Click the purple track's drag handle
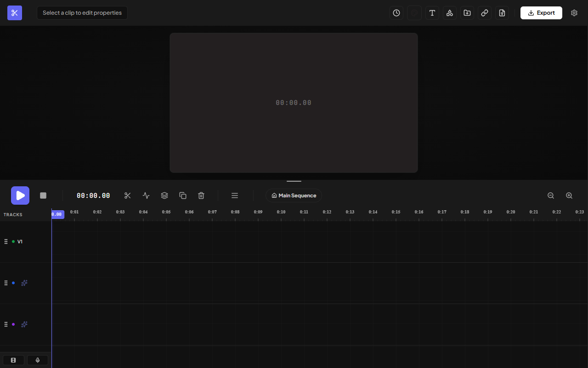 pos(6,324)
